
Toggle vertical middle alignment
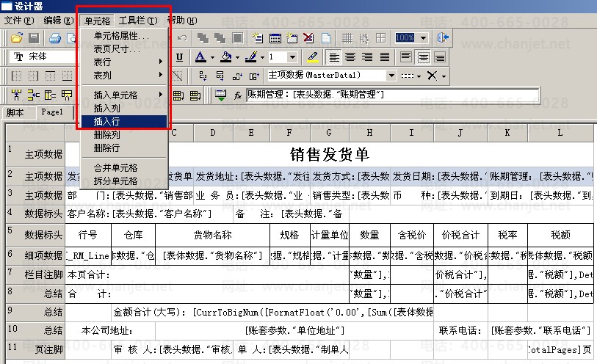coord(424,57)
